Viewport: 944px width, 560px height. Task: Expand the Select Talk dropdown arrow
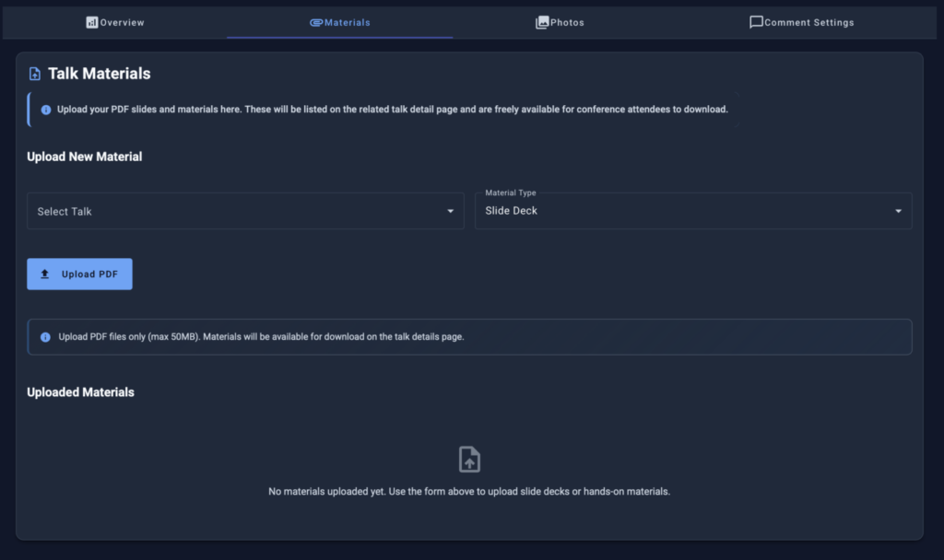pos(450,211)
